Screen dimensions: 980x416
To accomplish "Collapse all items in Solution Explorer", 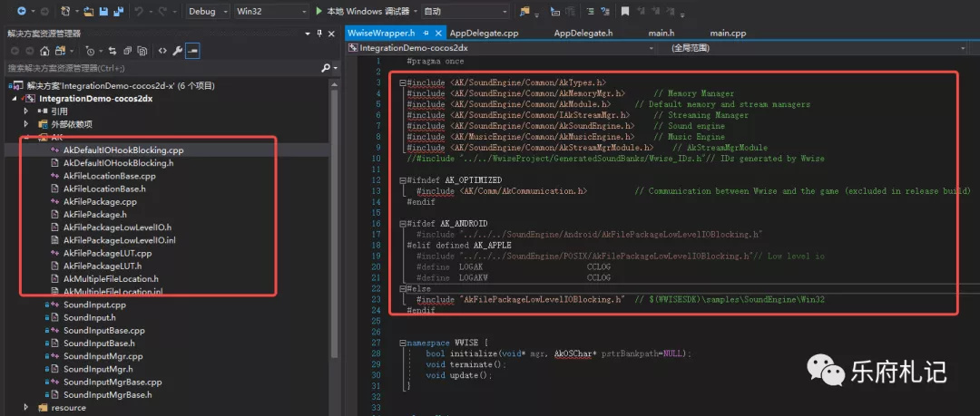I will tap(128, 52).
